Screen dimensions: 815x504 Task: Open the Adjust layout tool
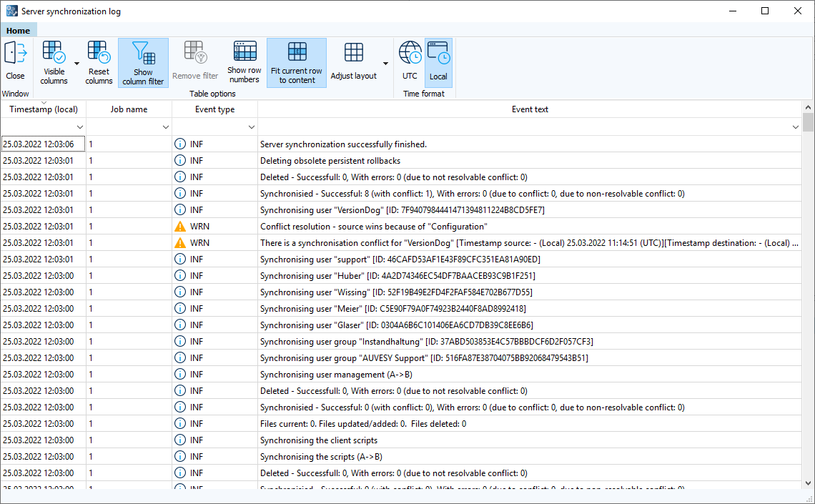pos(353,63)
